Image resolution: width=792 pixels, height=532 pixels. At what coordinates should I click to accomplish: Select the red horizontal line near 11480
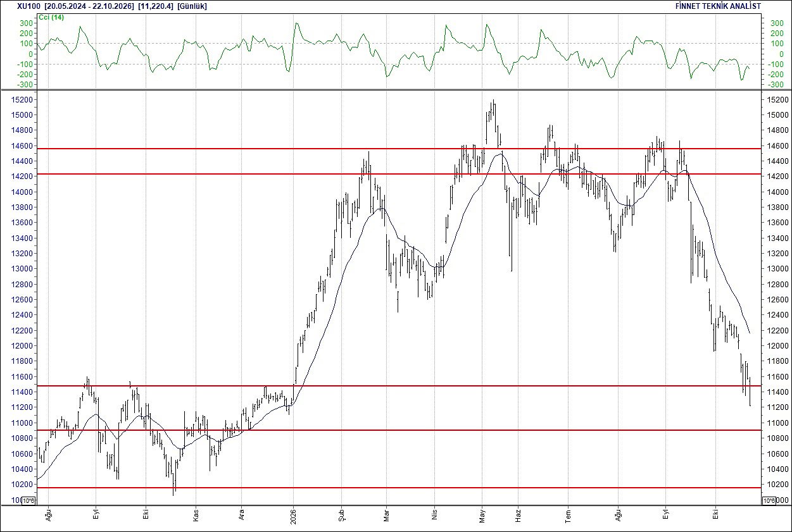[399, 385]
